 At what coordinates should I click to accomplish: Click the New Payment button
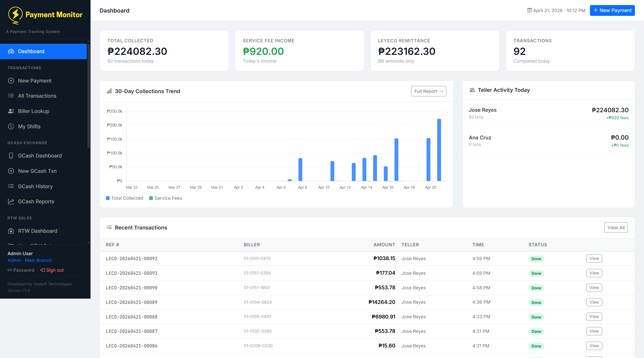pyautogui.click(x=612, y=10)
